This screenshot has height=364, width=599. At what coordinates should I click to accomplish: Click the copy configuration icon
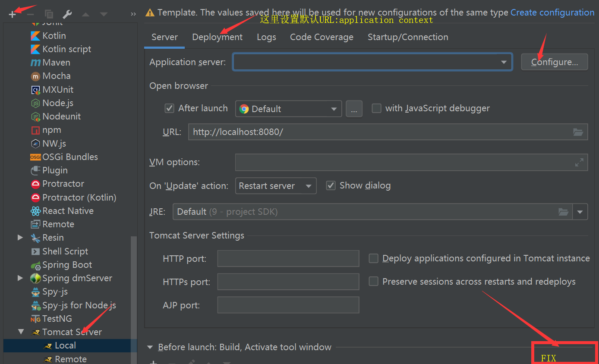point(49,14)
